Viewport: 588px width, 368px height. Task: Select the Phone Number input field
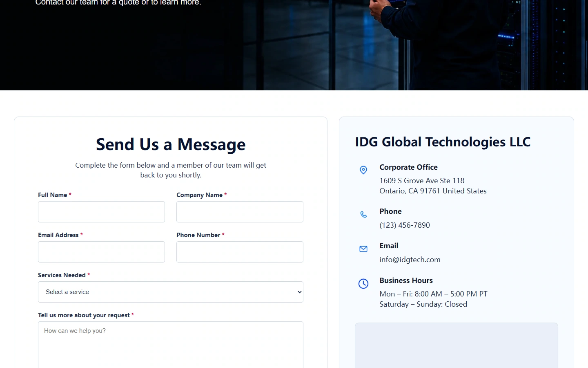click(240, 252)
